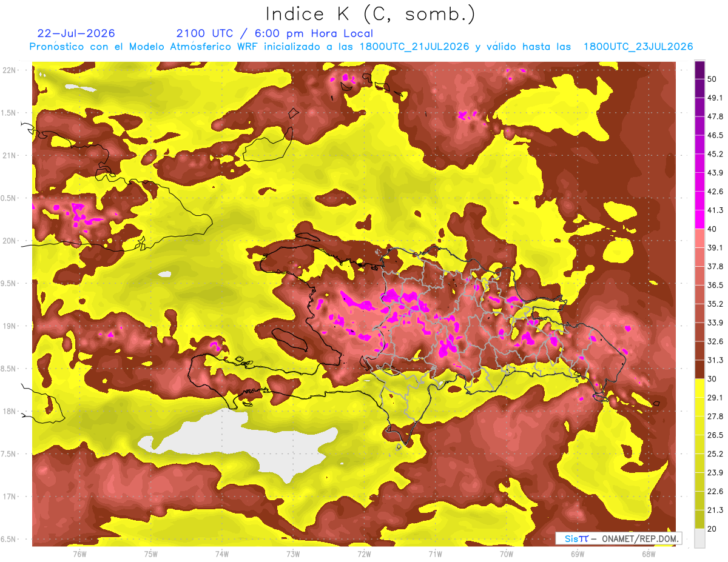Click colorbar value "25.2"
Viewport: 728px width, 562px height.
point(715,453)
